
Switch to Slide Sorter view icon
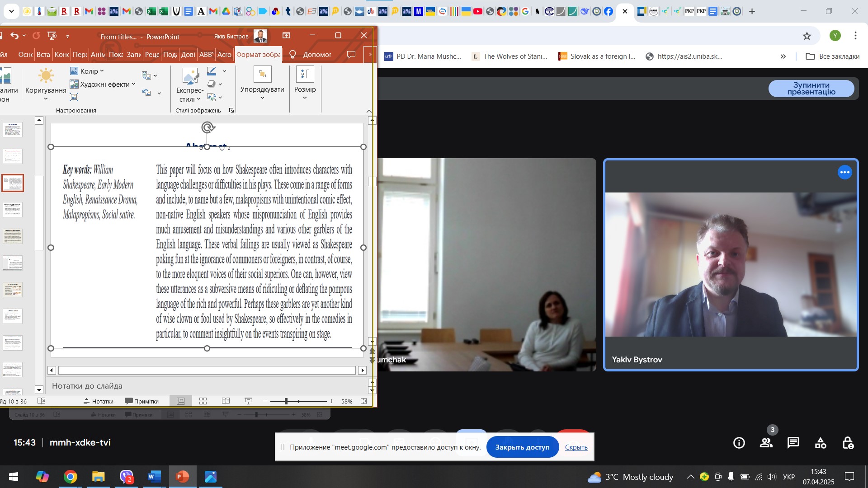[x=203, y=401]
